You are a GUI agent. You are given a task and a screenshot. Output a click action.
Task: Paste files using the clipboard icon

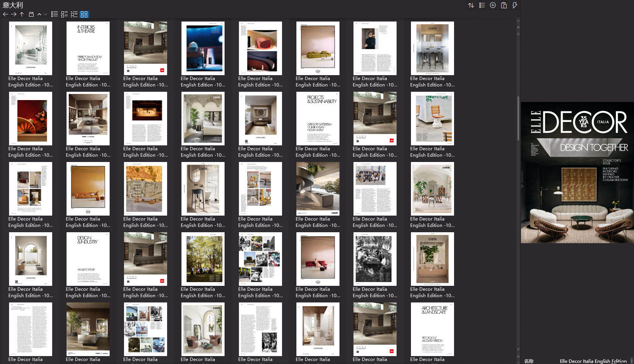coord(504,5)
